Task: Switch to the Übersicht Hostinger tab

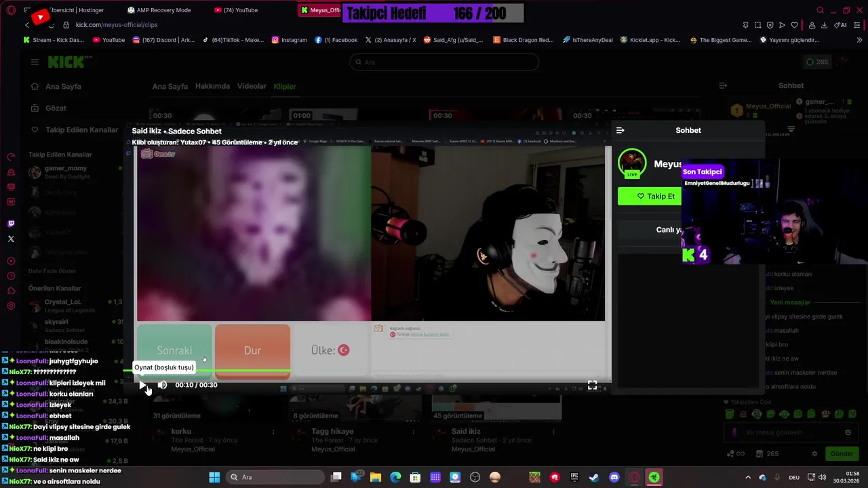Action: coord(77,10)
